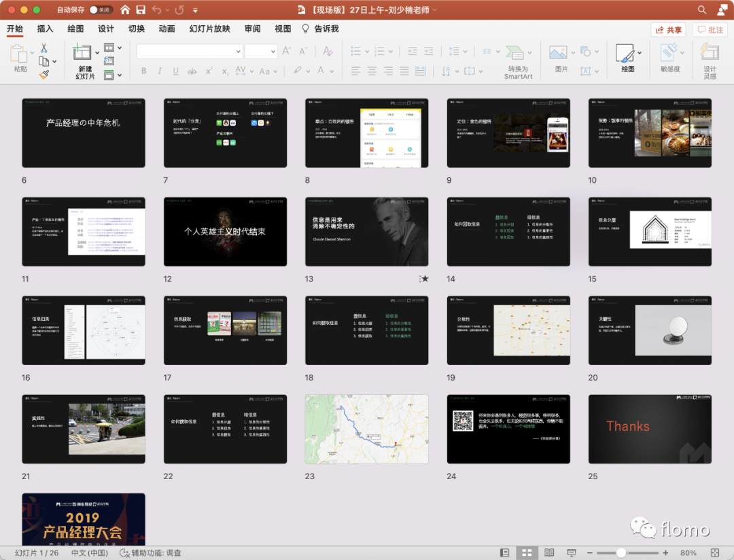Open the font name combo box
This screenshot has height=560, width=734.
pos(190,51)
